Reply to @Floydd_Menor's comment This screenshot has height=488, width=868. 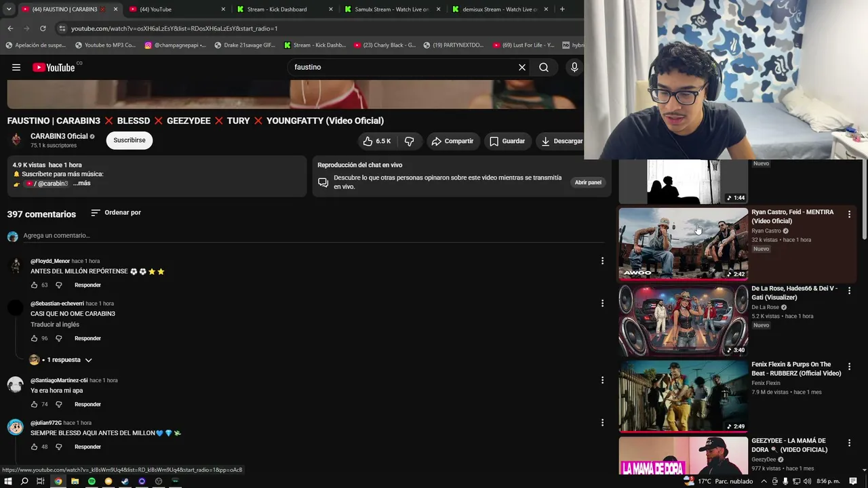point(87,285)
